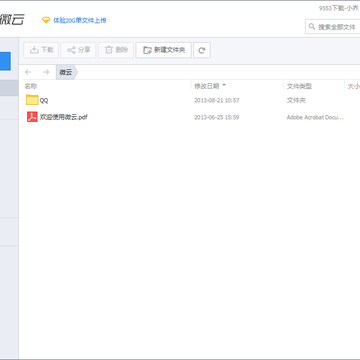This screenshot has width=360, height=360.
Task: Click the 大小 column header
Action: (x=353, y=86)
